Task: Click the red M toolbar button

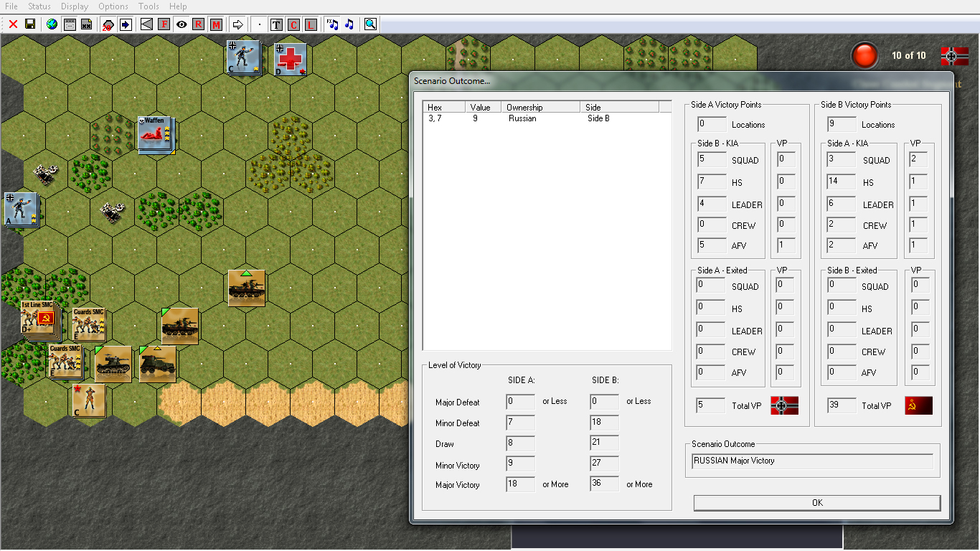Action: coord(216,24)
